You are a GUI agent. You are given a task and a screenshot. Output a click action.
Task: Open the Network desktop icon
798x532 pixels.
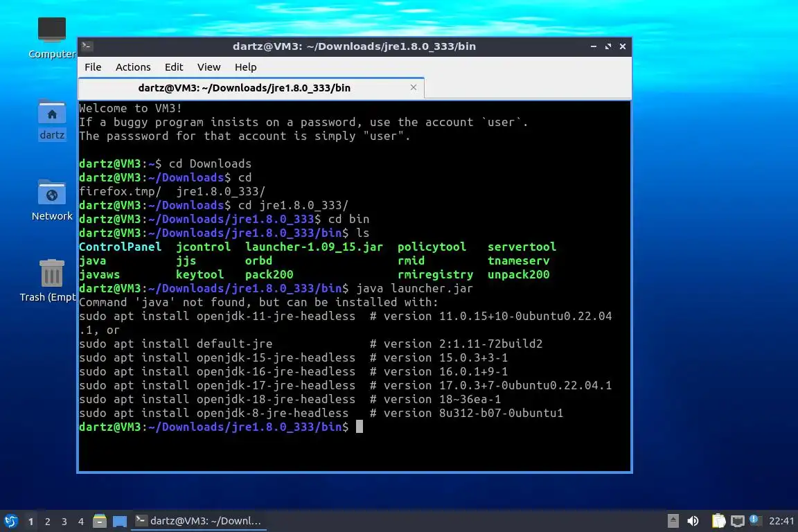point(52,201)
